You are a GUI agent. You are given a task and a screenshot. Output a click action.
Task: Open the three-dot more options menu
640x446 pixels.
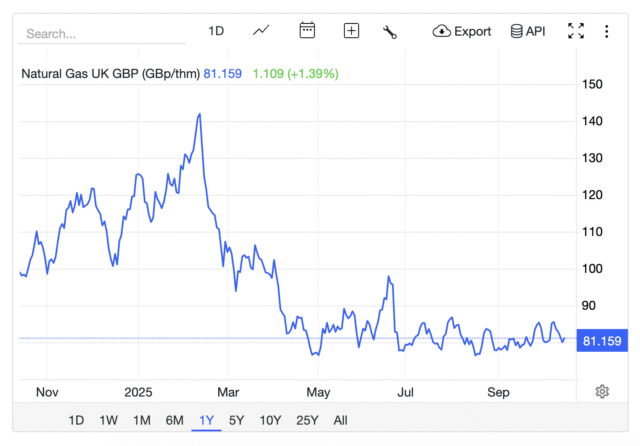click(606, 31)
